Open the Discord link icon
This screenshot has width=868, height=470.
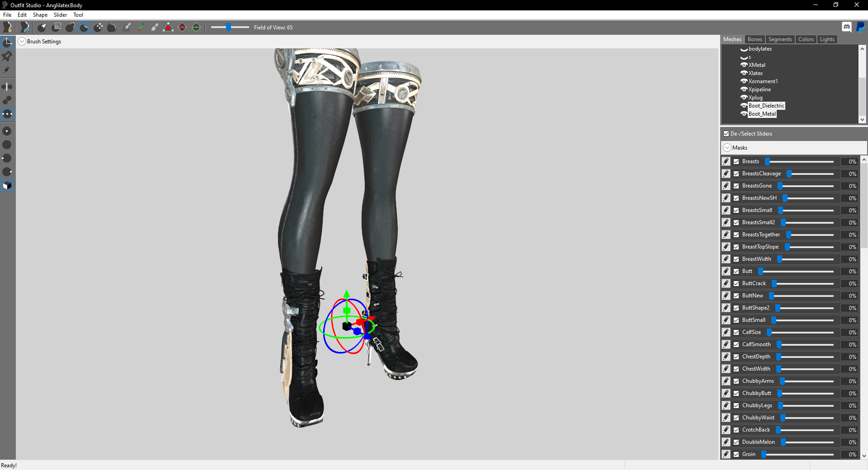pos(847,27)
